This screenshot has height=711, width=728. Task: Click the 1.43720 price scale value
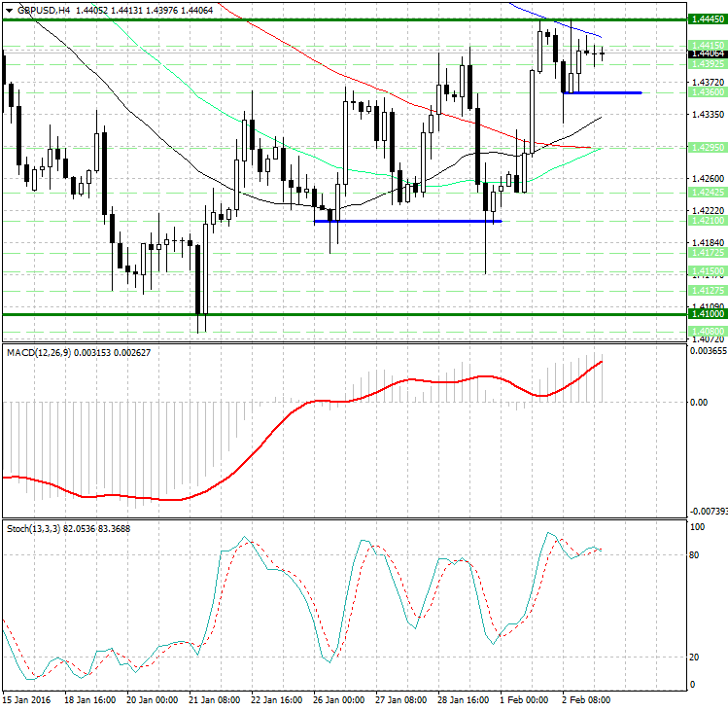(708, 83)
